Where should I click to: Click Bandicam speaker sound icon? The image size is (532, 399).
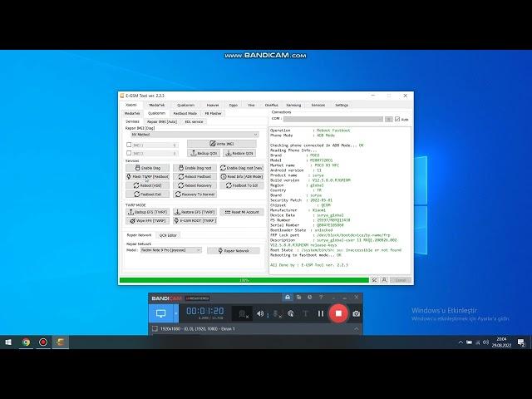[260, 314]
